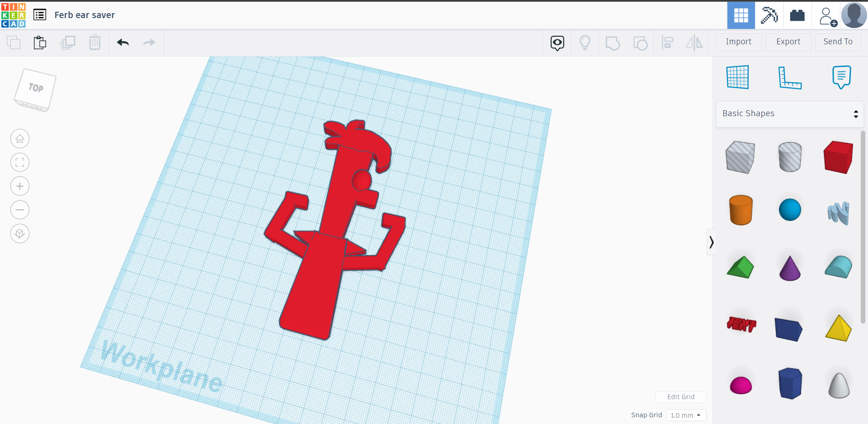The image size is (868, 424).
Task: Select the Workplane tool
Action: 738,77
